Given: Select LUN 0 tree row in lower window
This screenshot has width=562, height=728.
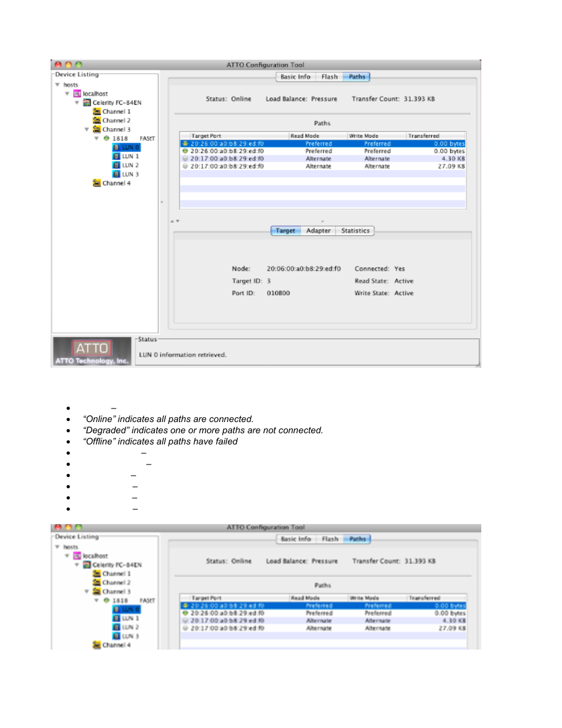Looking at the screenshot, I should [x=127, y=610].
